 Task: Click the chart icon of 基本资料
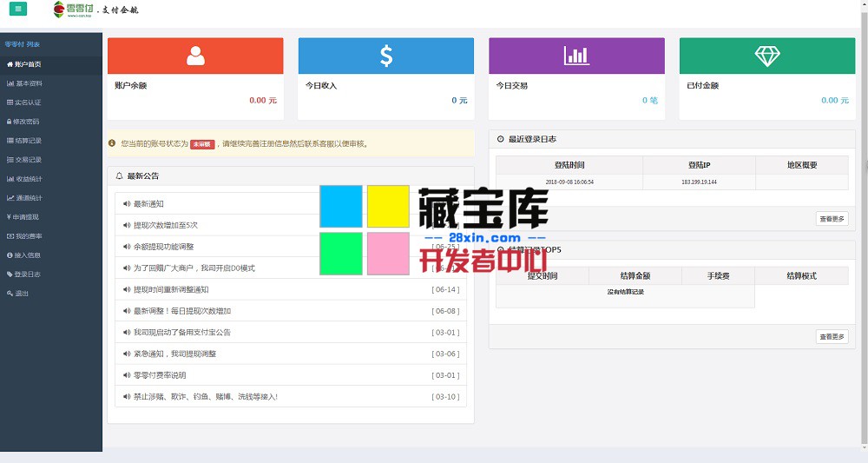point(10,83)
